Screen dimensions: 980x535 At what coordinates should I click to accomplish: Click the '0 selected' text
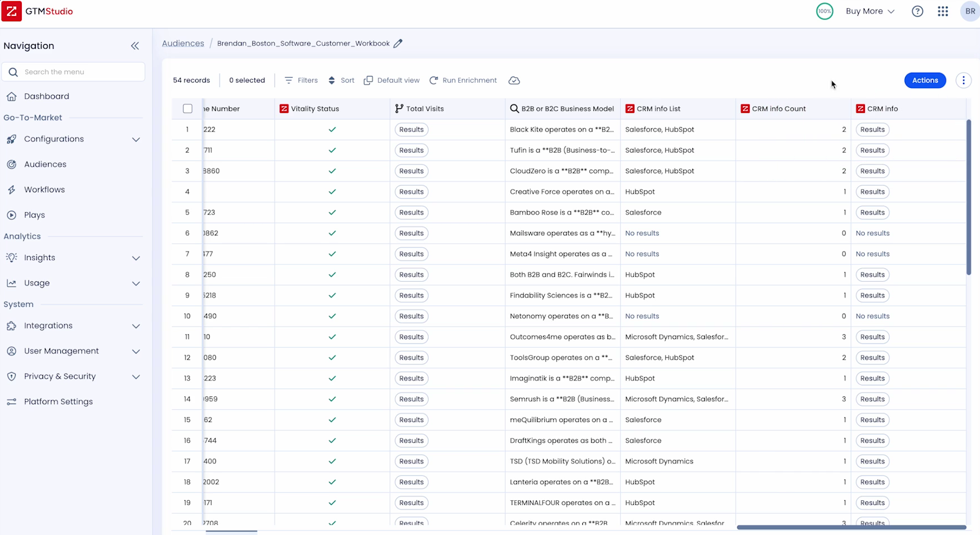click(247, 81)
